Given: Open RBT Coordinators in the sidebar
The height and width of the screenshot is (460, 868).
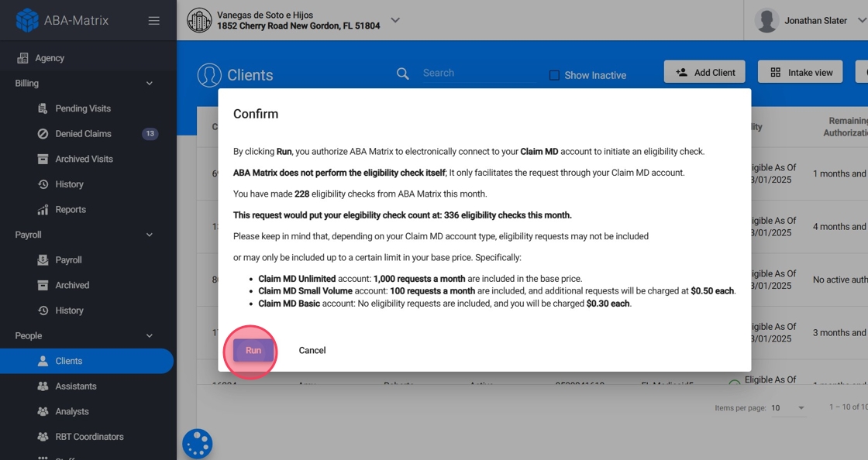Looking at the screenshot, I should [88, 437].
